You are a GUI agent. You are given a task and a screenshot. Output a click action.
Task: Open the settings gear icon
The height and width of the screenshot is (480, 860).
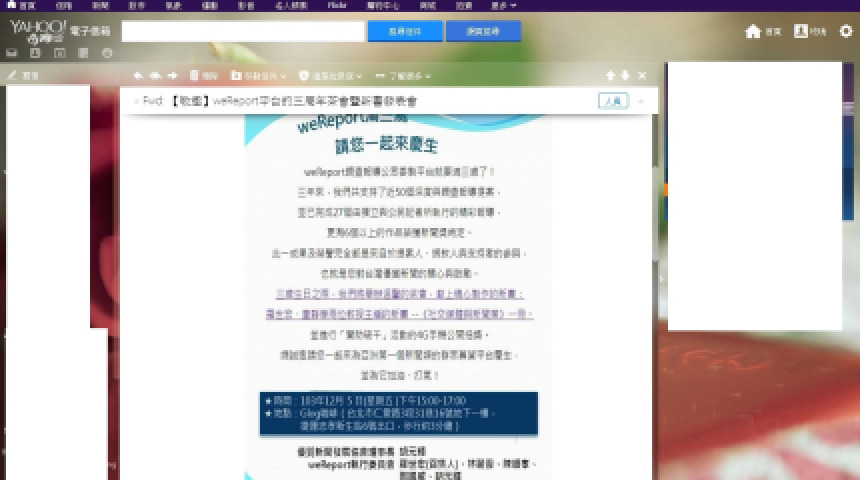tap(846, 31)
